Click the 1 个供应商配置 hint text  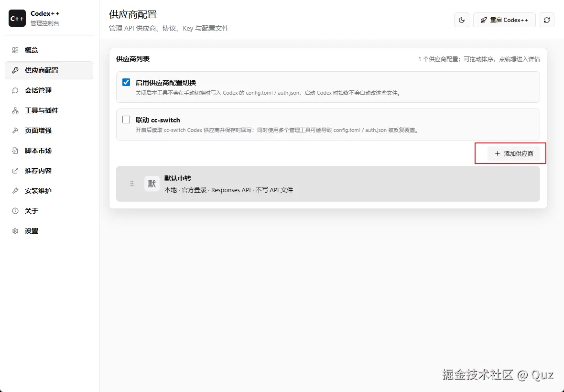(479, 59)
